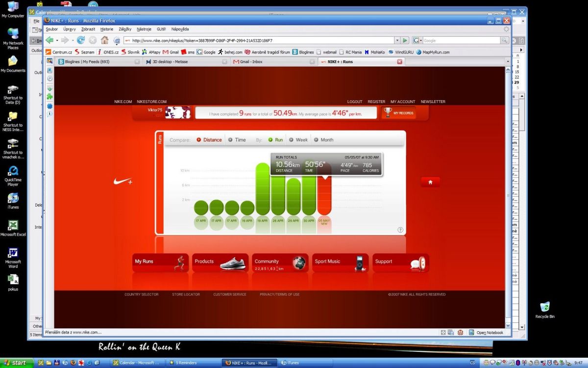Click into the Google search field
This screenshot has height=368, width=588.
461,40
